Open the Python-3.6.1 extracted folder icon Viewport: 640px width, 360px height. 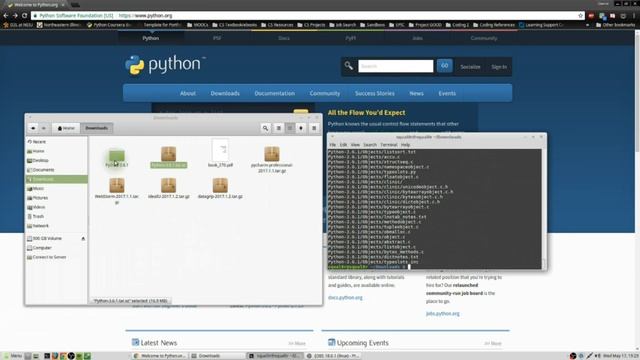(x=117, y=156)
